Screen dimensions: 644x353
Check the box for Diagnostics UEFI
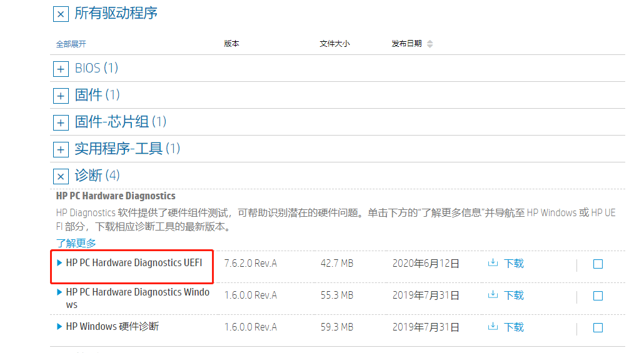[598, 264]
